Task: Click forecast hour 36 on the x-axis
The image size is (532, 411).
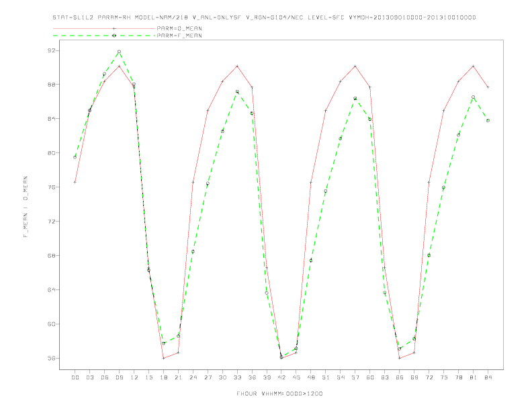Action: tap(252, 377)
